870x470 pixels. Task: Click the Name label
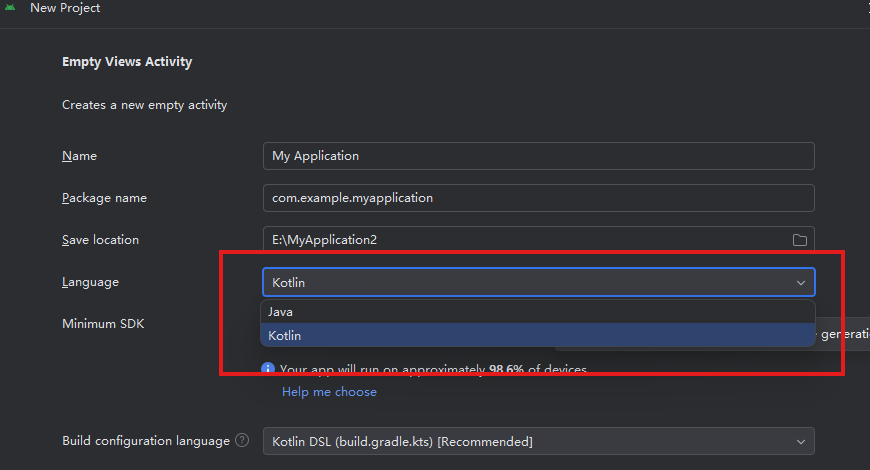click(x=79, y=156)
